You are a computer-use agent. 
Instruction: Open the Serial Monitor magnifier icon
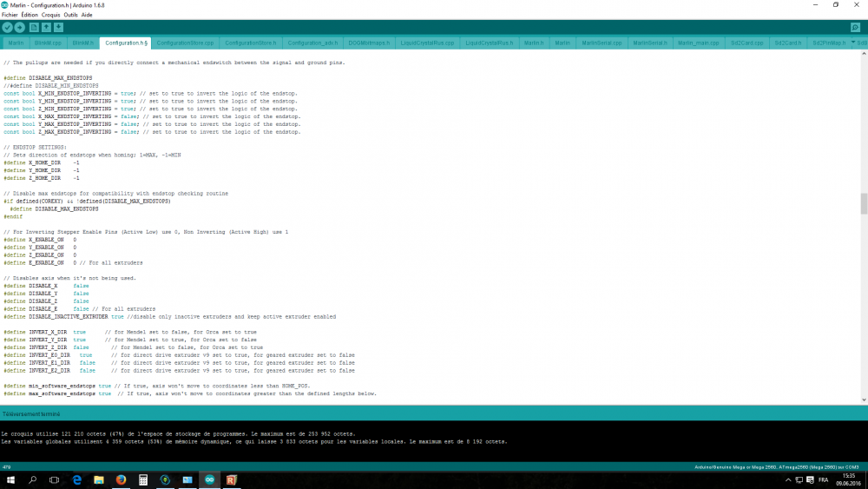(x=855, y=27)
